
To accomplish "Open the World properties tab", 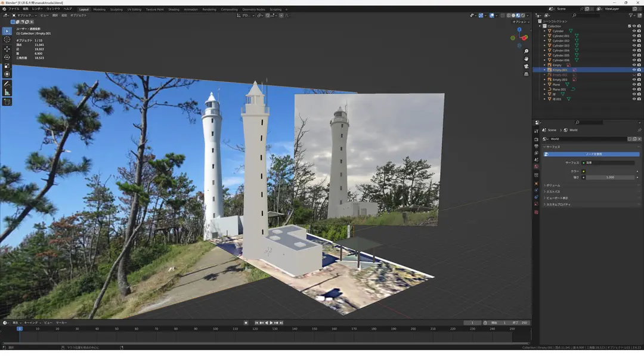I will click(537, 166).
